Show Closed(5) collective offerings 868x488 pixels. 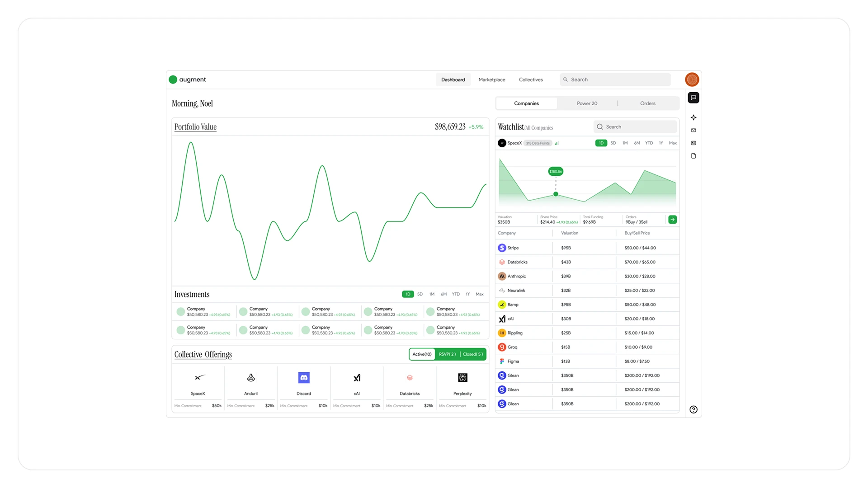(x=472, y=354)
